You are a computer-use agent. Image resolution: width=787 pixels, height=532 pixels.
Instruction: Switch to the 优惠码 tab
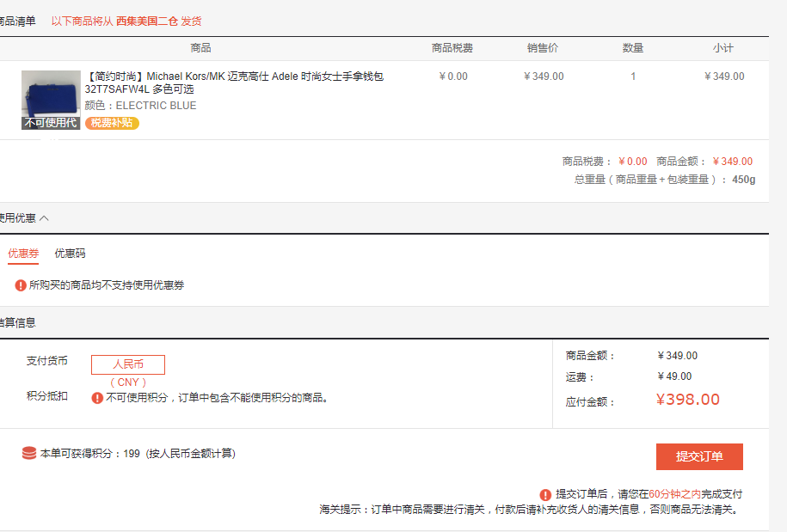[70, 254]
